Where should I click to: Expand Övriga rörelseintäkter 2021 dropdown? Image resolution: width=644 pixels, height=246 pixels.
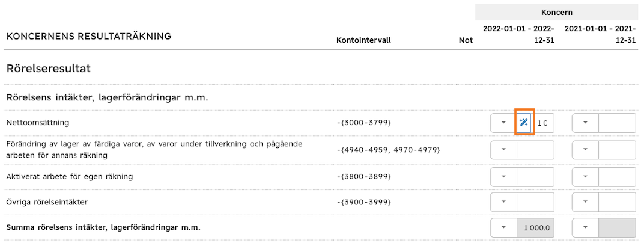(586, 202)
